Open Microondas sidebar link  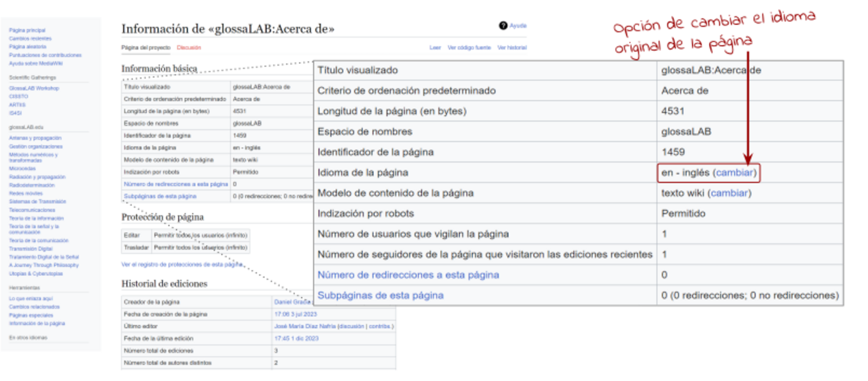pos(22,168)
